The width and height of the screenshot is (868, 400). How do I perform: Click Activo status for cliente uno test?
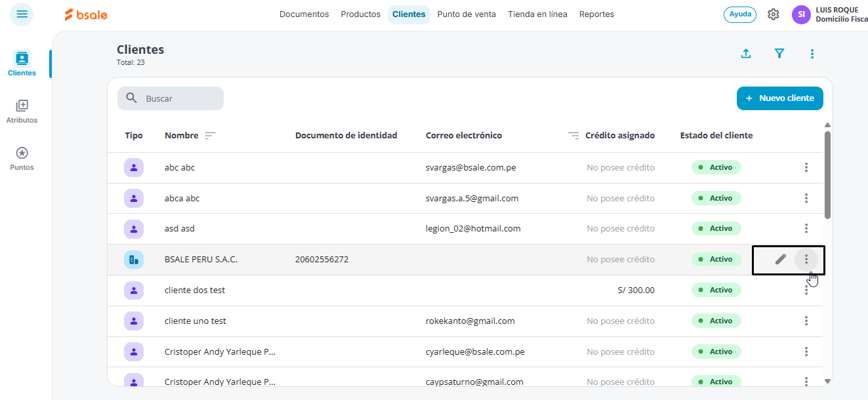pos(716,321)
